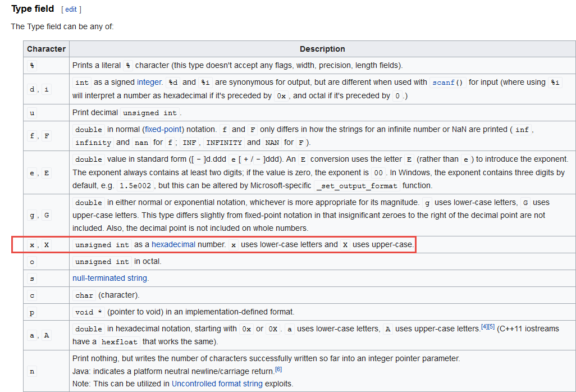Click the 'hexadecimal' hyperlink

pos(173,245)
